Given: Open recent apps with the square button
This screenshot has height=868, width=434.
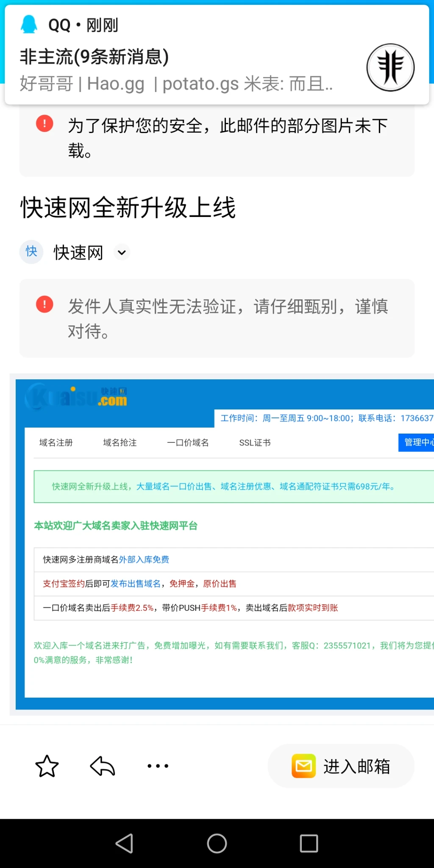Looking at the screenshot, I should [x=309, y=843].
